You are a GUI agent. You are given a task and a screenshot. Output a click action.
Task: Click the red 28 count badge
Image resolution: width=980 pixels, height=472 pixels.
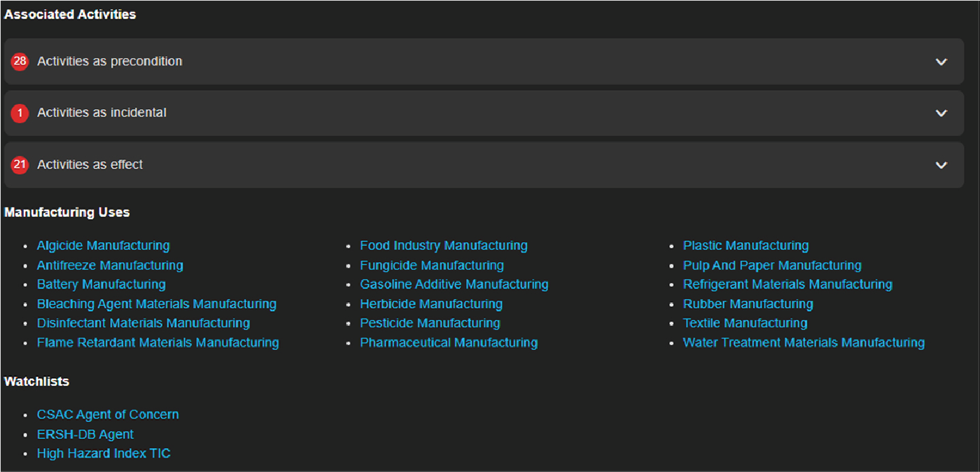20,61
